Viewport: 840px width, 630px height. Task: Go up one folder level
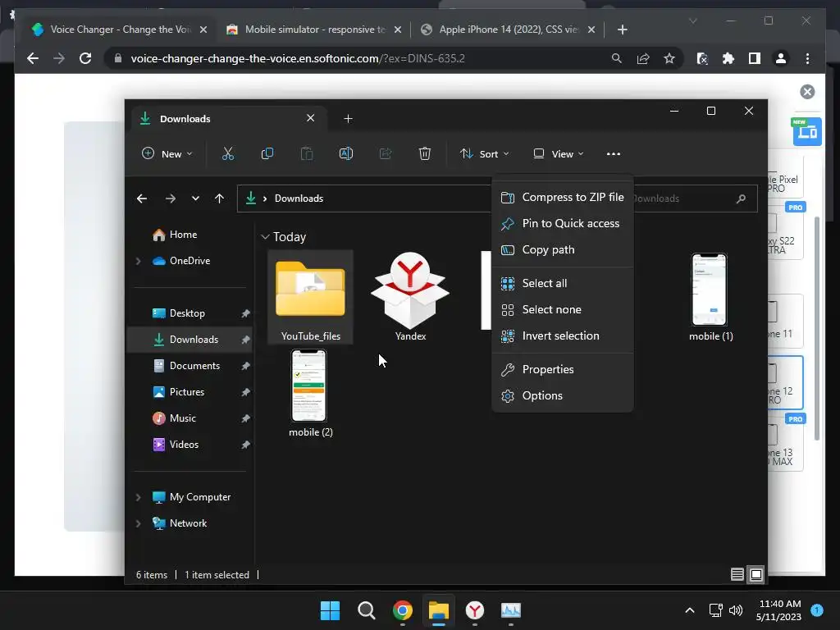coord(219,199)
